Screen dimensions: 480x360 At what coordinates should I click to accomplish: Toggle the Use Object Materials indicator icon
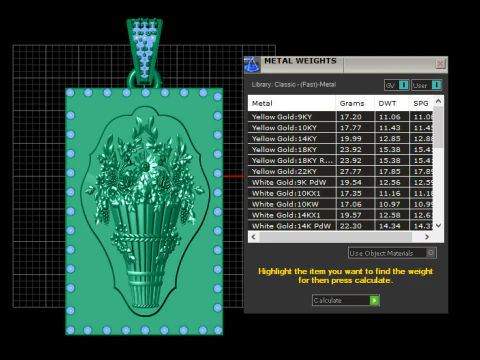pos(431,253)
